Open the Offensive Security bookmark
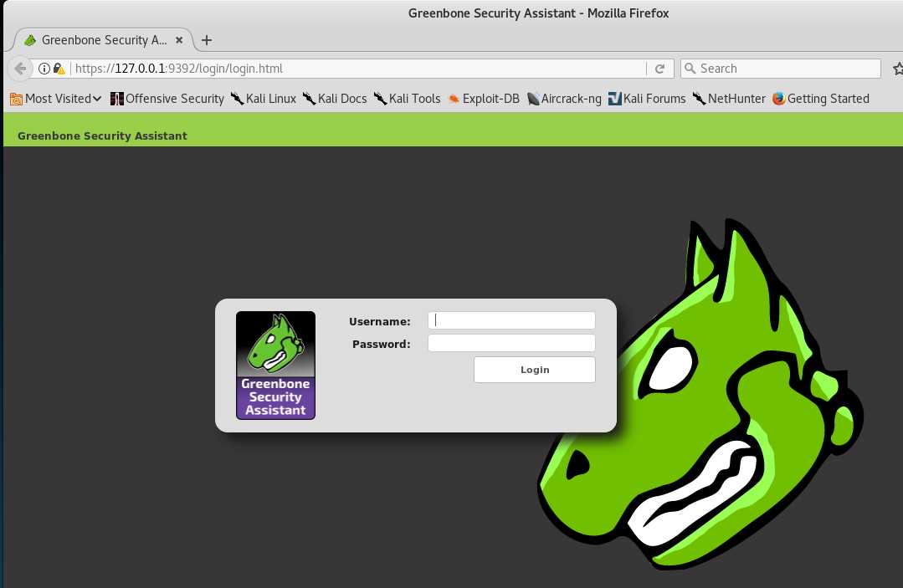This screenshot has height=588, width=903. point(167,99)
